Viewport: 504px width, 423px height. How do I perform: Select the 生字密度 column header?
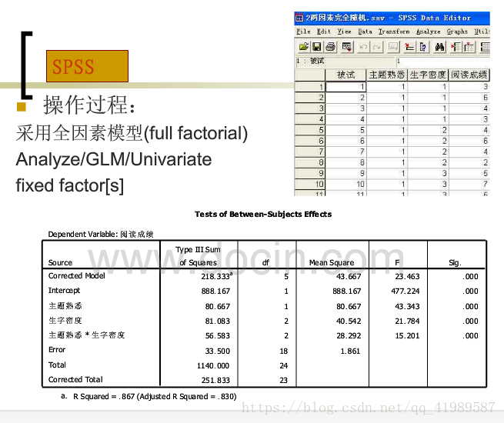click(428, 75)
